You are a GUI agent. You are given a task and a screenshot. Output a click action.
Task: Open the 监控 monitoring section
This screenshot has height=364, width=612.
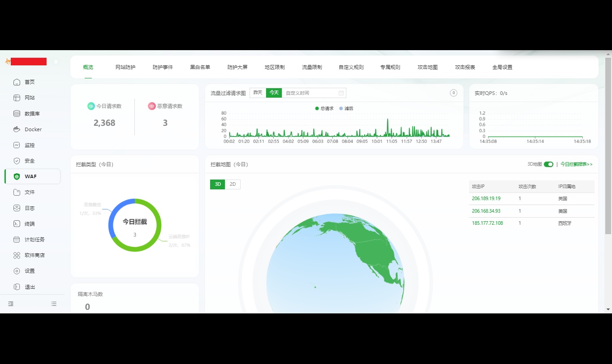click(x=30, y=145)
